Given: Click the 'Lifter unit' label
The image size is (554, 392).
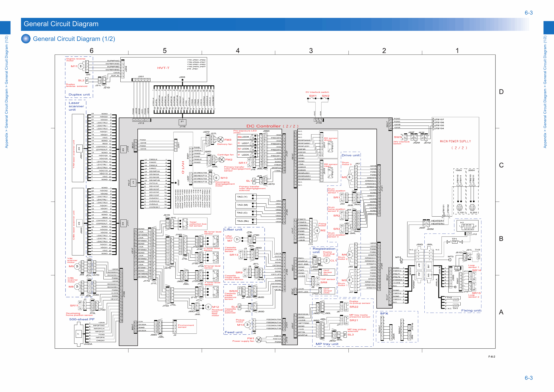Looking at the screenshot, I should 233,230.
